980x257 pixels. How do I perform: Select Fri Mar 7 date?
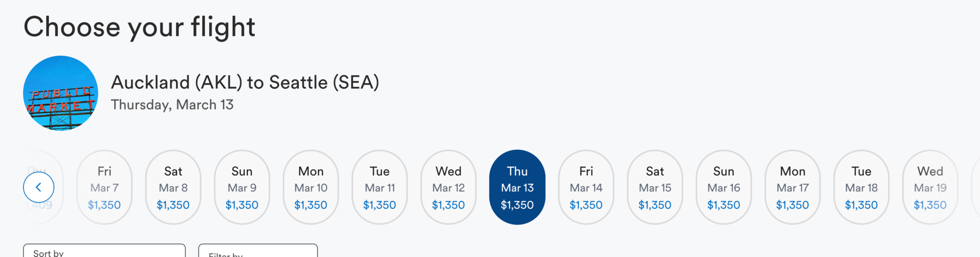pos(104,187)
